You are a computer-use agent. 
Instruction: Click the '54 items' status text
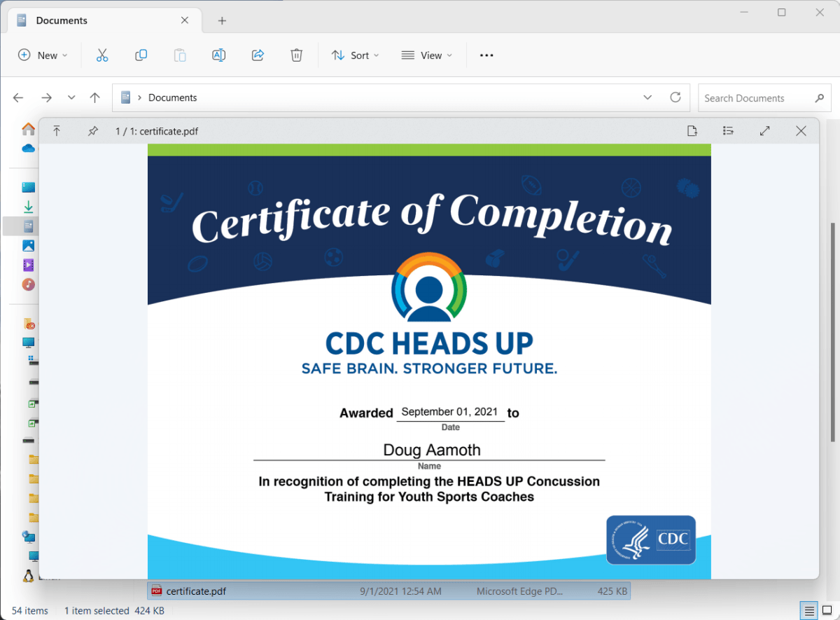(x=30, y=611)
